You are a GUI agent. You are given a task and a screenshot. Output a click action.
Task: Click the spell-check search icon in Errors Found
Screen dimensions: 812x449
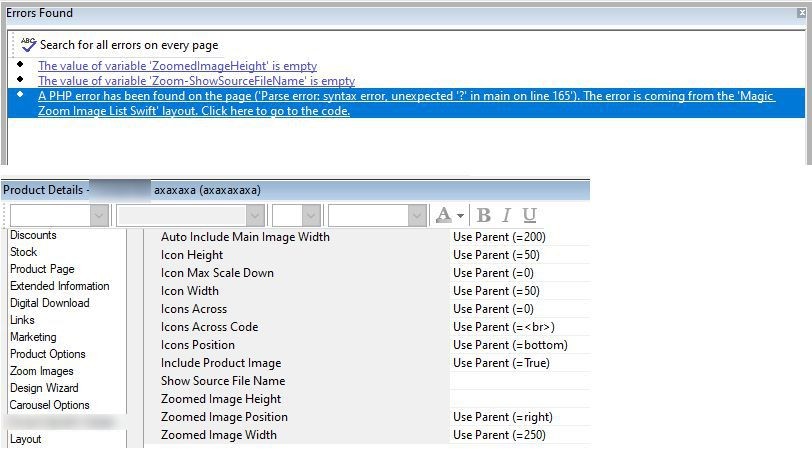(x=28, y=44)
